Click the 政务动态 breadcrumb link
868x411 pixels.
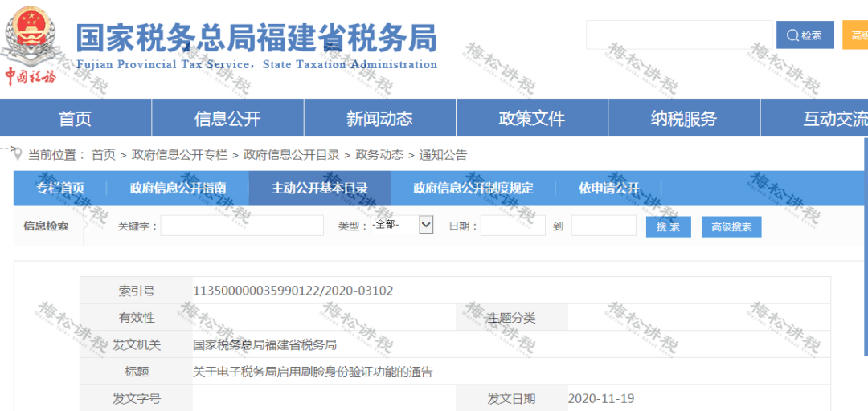(x=379, y=155)
